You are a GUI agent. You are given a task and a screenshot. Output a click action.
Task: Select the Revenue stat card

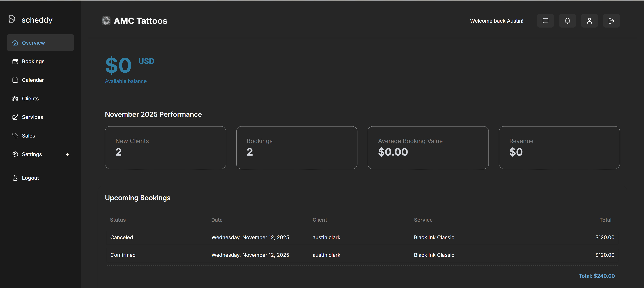[559, 147]
